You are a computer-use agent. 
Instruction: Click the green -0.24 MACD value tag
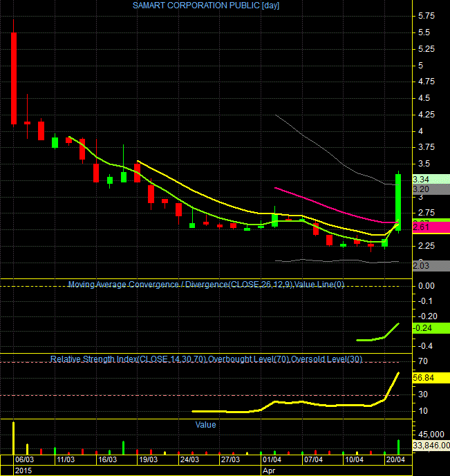pos(431,328)
